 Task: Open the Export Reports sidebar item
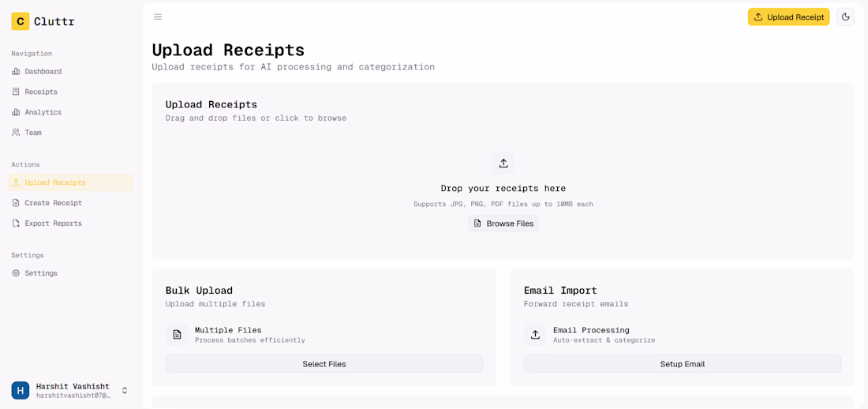coord(53,223)
